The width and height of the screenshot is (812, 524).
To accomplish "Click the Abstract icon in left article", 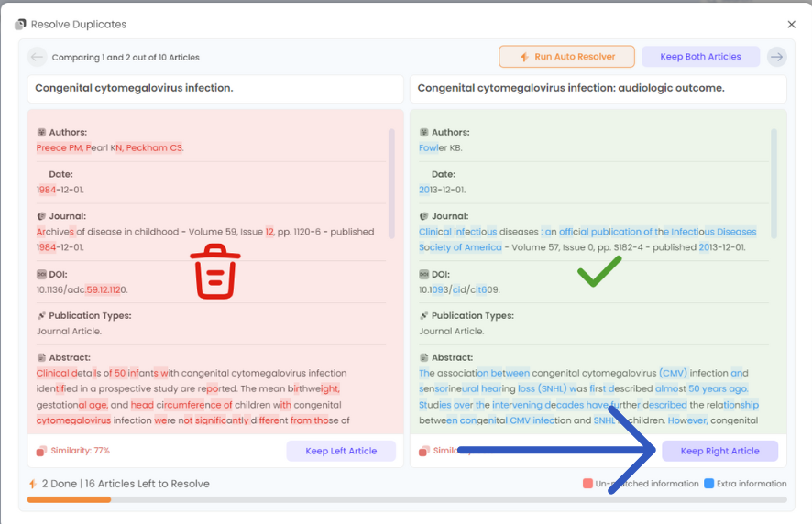I will [41, 357].
